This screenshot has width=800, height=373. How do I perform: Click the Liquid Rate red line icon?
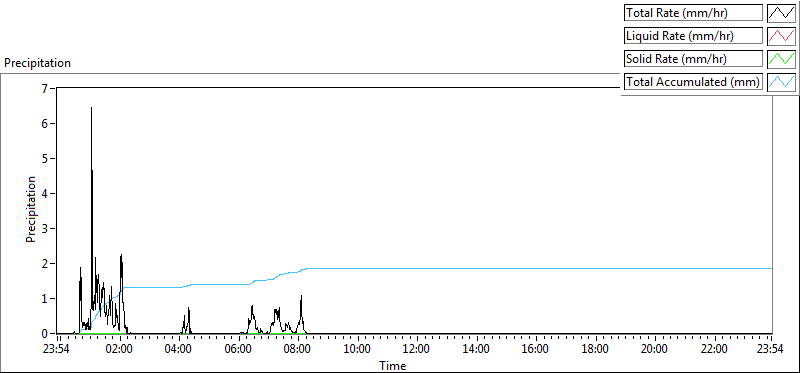click(781, 36)
